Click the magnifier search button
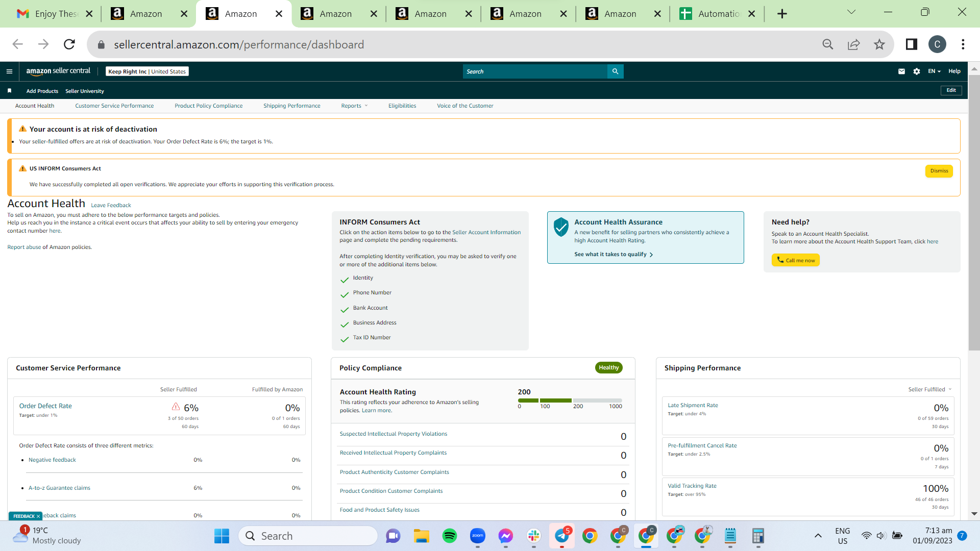This screenshot has height=551, width=980. click(615, 71)
